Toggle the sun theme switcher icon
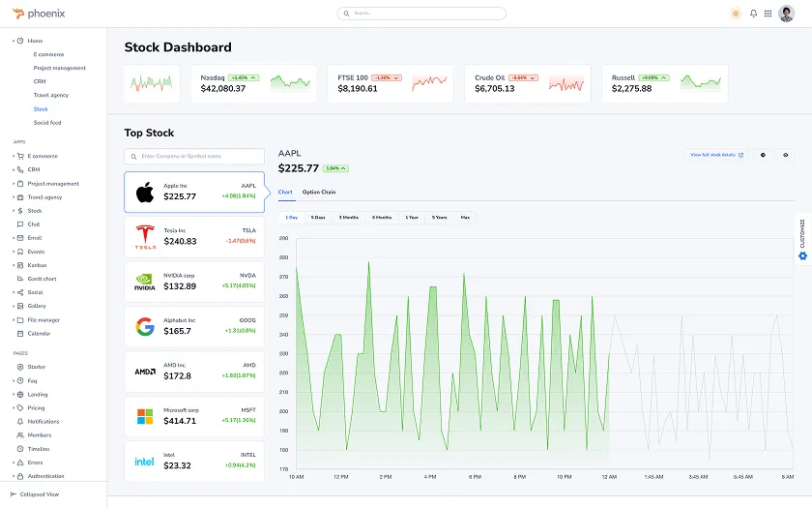Viewport: 812px width, 508px height. (x=736, y=14)
